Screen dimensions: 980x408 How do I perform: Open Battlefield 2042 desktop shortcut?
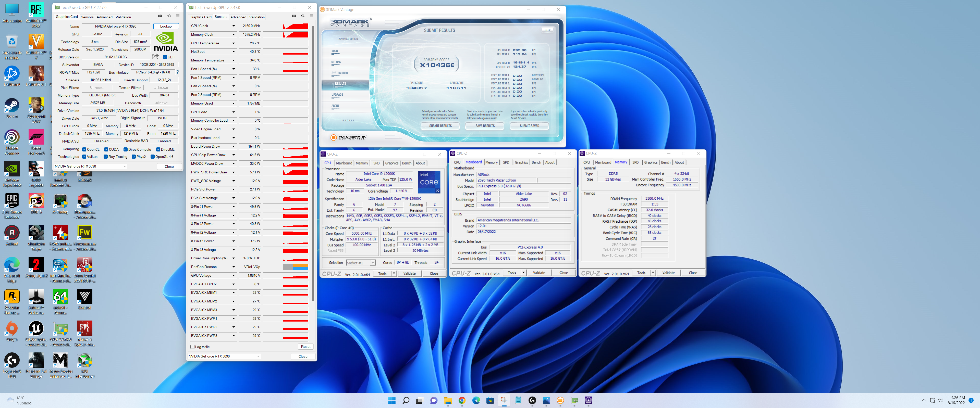(x=36, y=15)
